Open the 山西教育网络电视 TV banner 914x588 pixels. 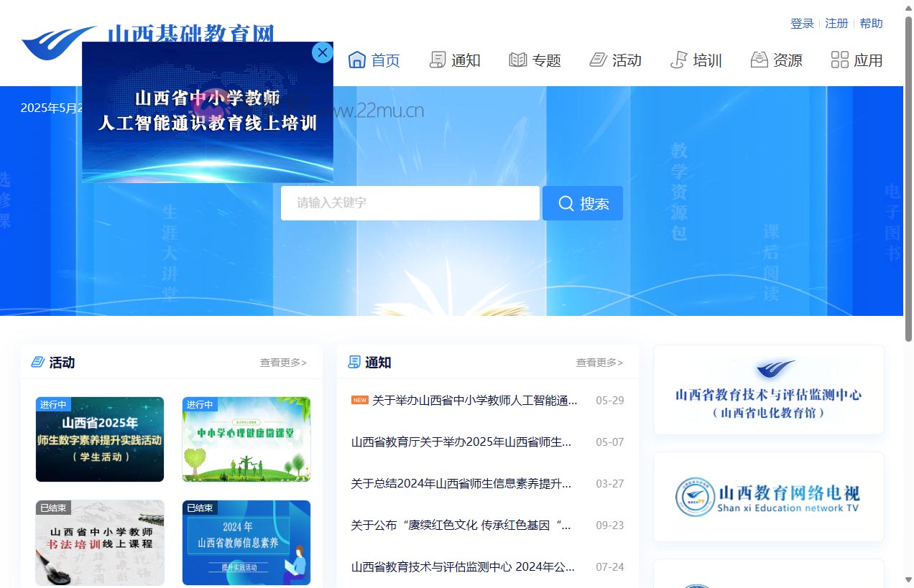pyautogui.click(x=768, y=497)
